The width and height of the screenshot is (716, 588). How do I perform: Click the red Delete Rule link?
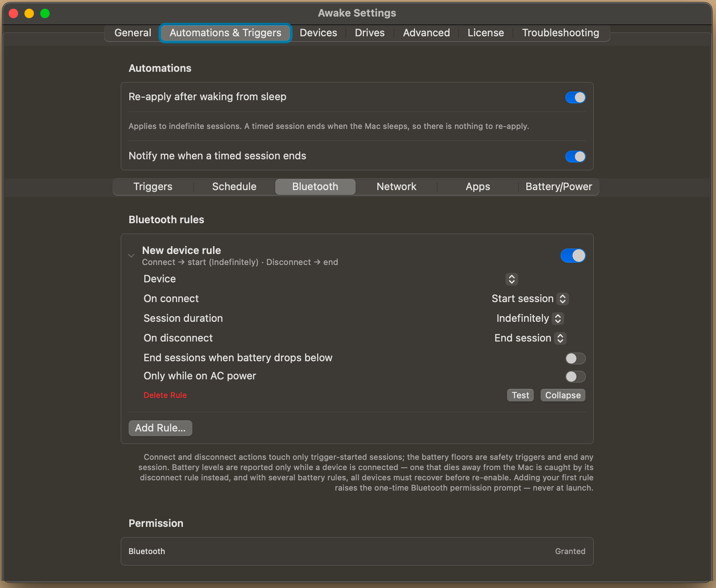coord(165,395)
